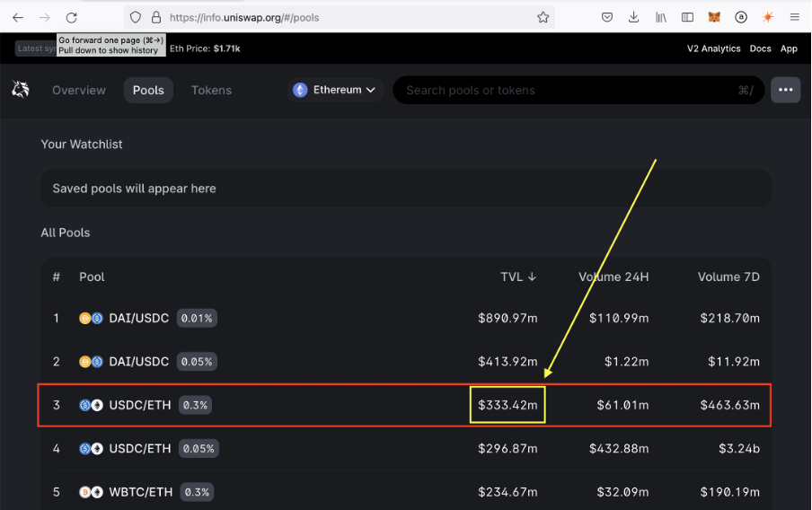Switch to the Overview tab
Viewport: 812px width, 510px height.
[x=79, y=90]
